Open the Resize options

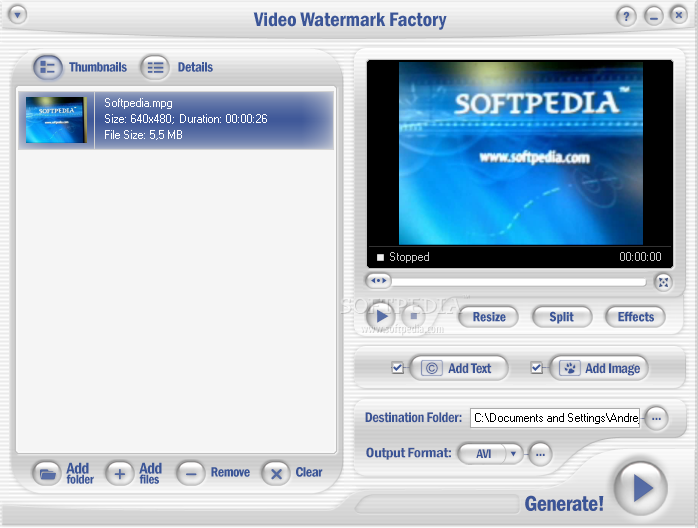coord(489,317)
